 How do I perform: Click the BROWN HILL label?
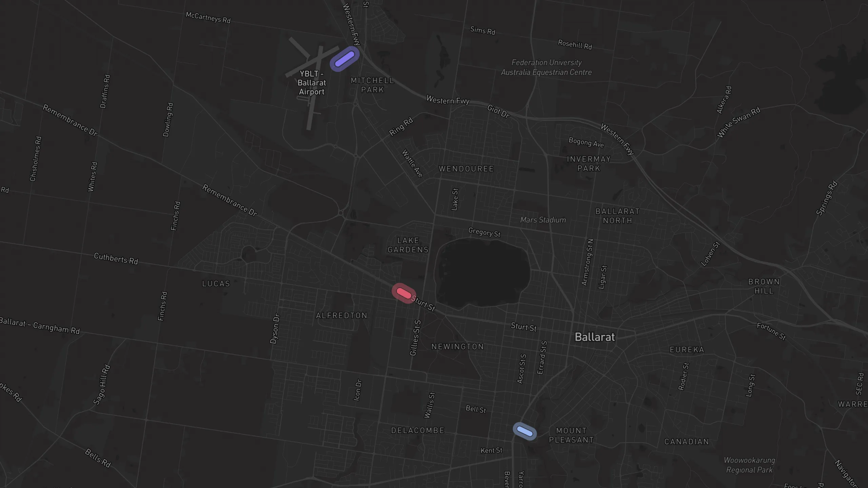(x=764, y=286)
